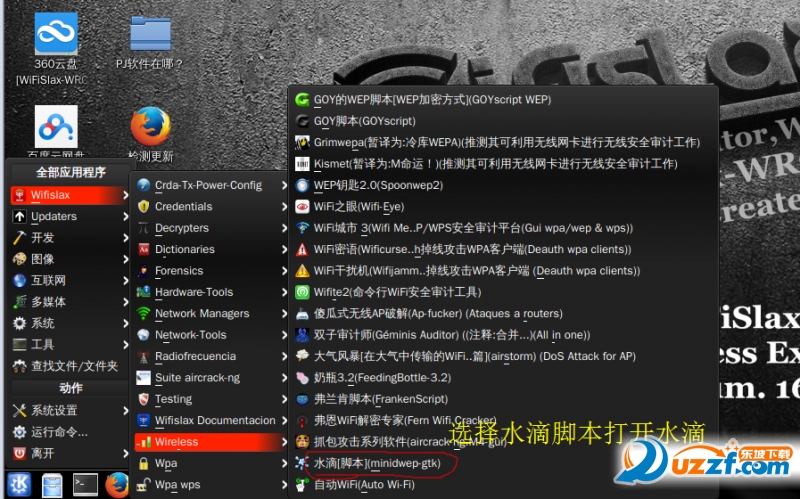Image resolution: width=800 pixels, height=499 pixels.
Task: Expand Crda-Tx-Power-Config submenu
Action: [211, 185]
